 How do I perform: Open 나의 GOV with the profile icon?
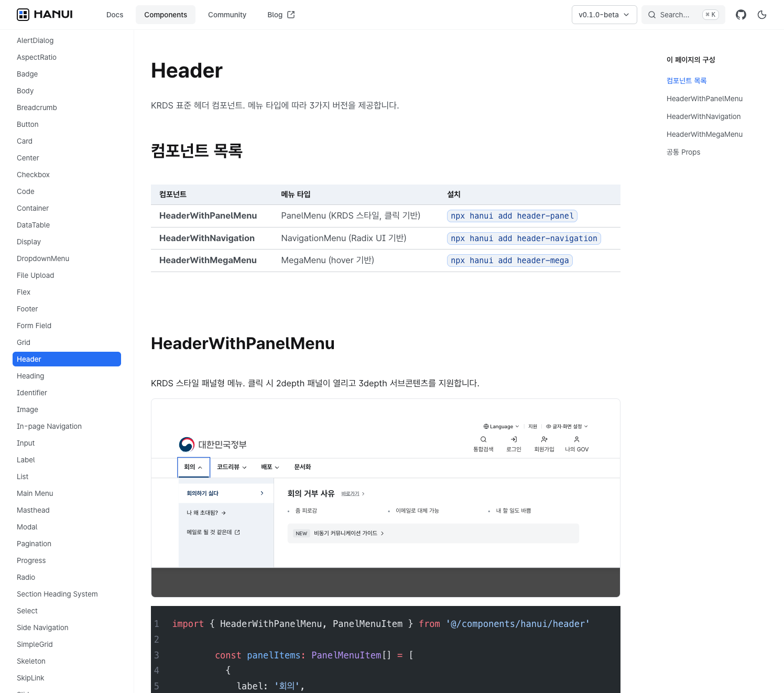(x=576, y=440)
